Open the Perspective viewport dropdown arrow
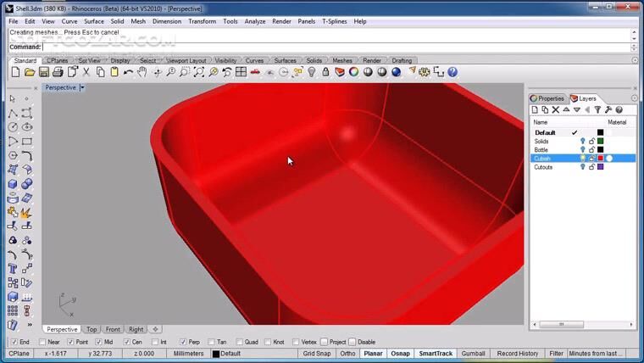The image size is (644, 363). [x=82, y=87]
